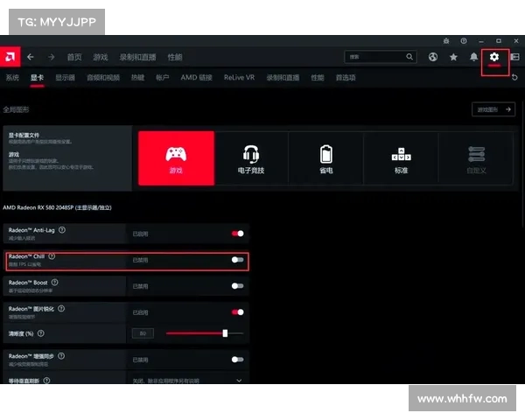This screenshot has width=525, height=420.
Task: Switch to the ReLive VR tab
Action: point(239,78)
